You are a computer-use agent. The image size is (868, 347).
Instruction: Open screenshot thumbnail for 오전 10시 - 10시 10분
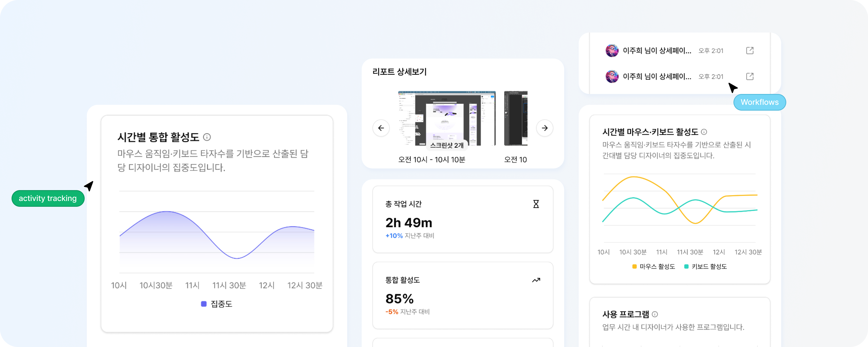(447, 118)
